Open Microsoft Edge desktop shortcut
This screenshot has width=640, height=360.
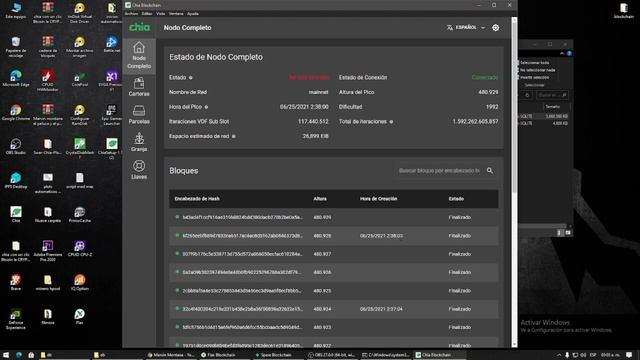point(16,78)
